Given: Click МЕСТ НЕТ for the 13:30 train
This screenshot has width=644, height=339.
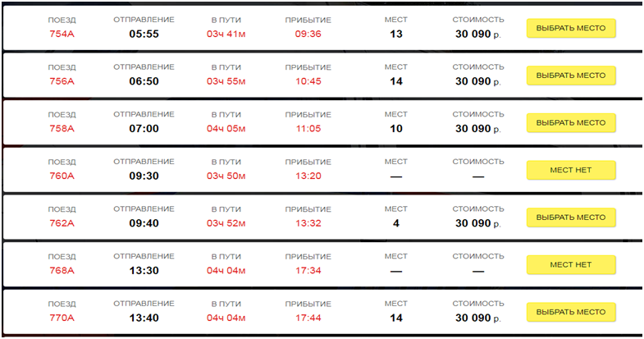Looking at the screenshot, I should point(570,264).
